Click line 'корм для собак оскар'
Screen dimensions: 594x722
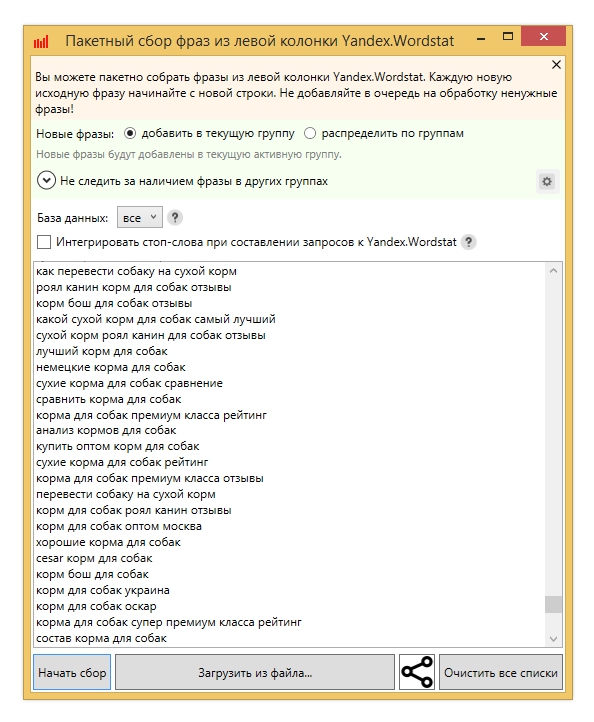pos(96,606)
